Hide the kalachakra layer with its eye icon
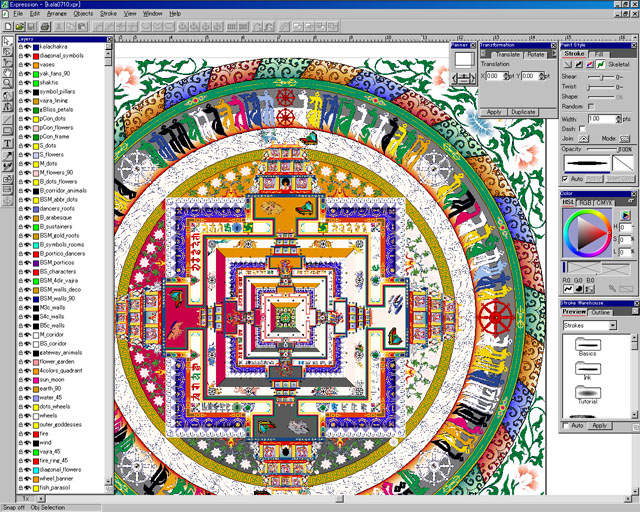640x512 pixels. tap(28, 47)
